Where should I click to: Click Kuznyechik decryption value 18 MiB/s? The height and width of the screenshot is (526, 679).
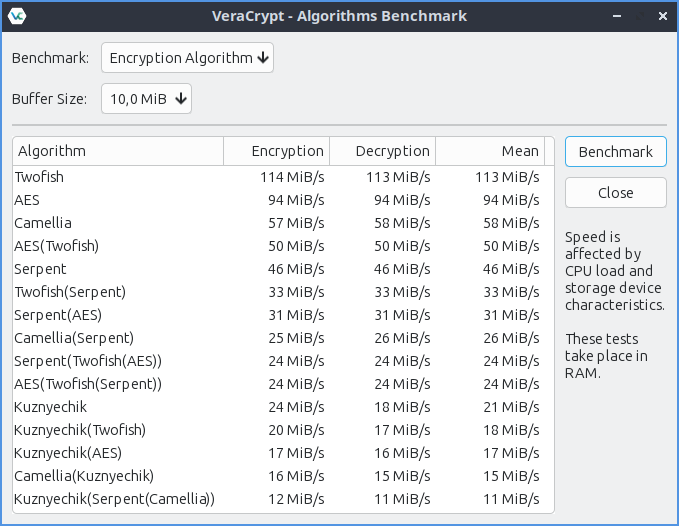[x=402, y=407]
